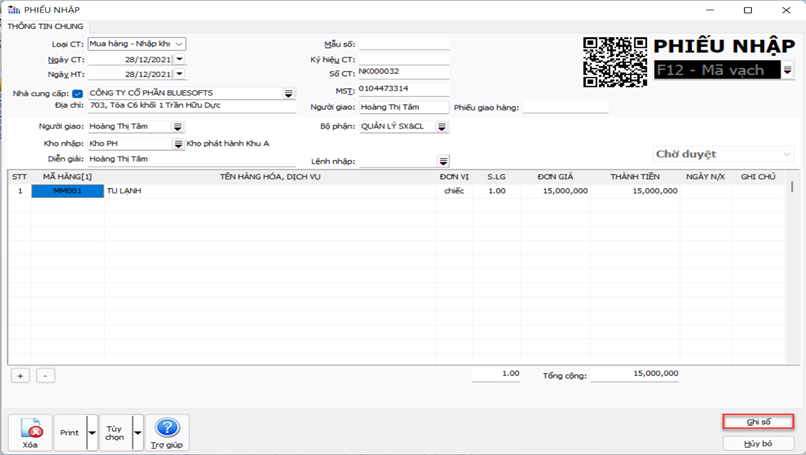Click the S.LG column header
The height and width of the screenshot is (455, 806).
497,177
